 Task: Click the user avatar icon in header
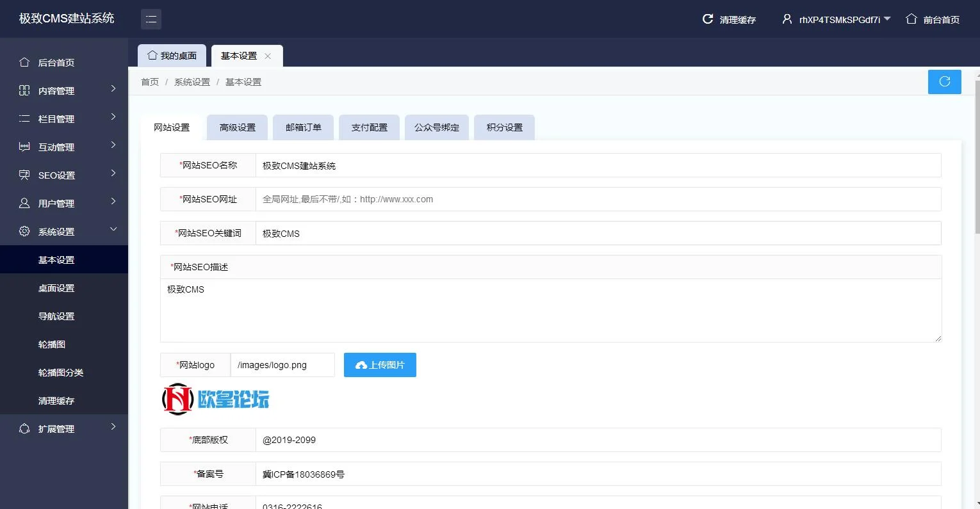787,19
